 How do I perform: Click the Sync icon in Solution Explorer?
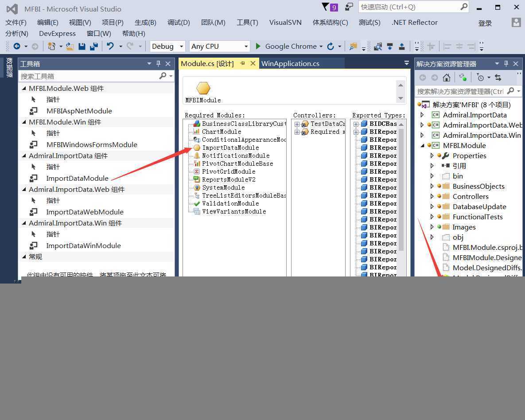pos(498,78)
